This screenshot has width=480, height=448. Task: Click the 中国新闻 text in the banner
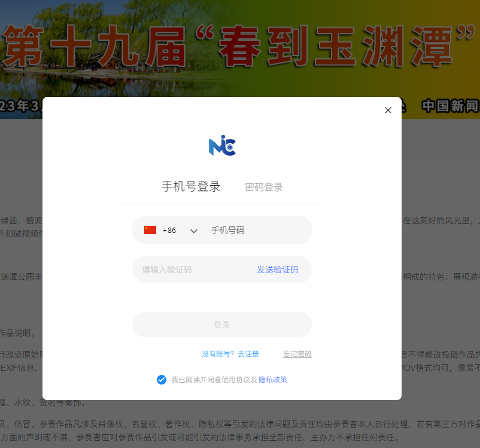(450, 106)
